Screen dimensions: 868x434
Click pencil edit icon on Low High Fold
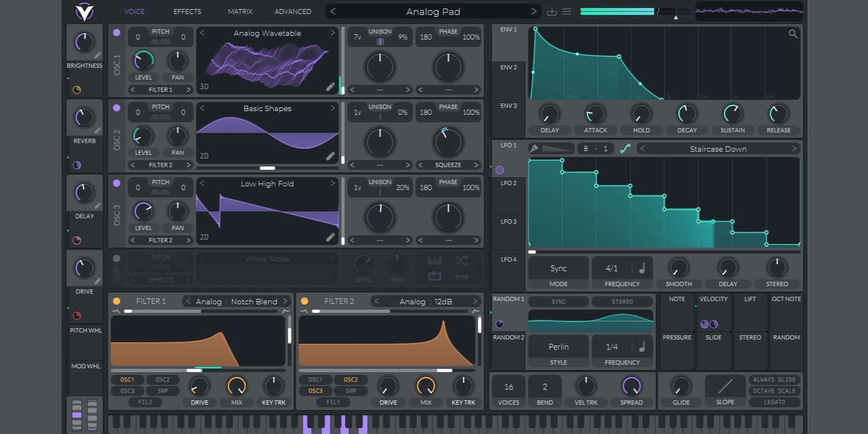tap(330, 236)
